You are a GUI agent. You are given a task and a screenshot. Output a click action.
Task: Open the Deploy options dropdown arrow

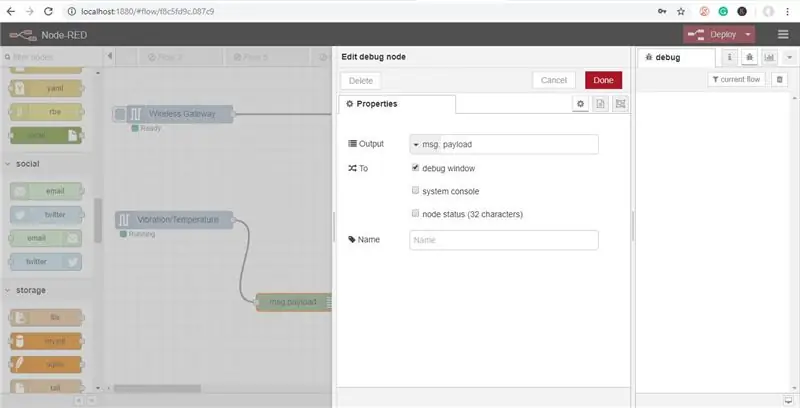tap(748, 35)
